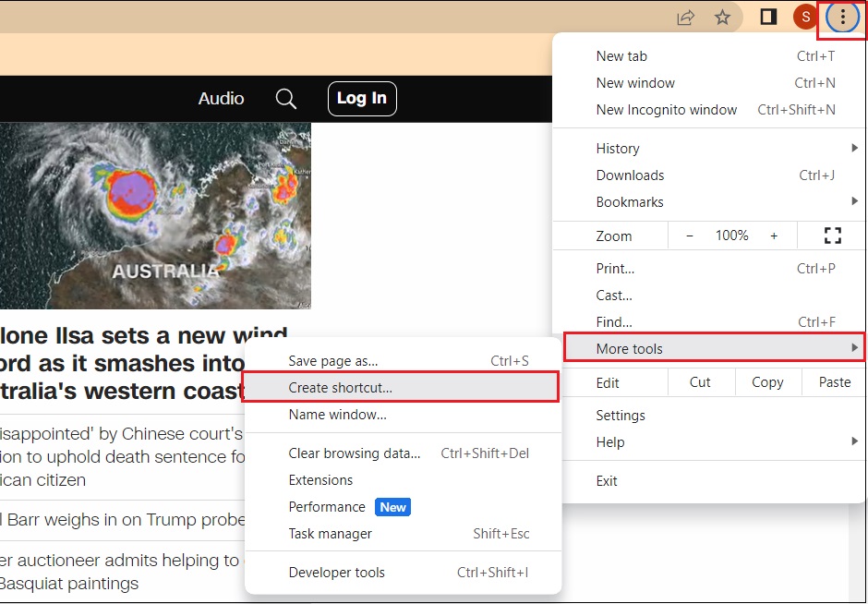
Task: Open Developer tools from the menu
Action: (x=336, y=573)
